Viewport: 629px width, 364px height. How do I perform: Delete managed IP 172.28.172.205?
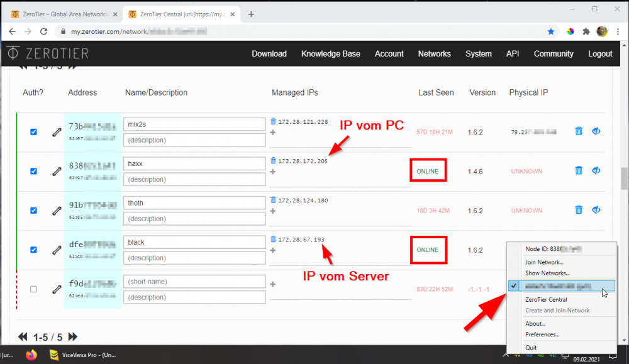point(273,160)
